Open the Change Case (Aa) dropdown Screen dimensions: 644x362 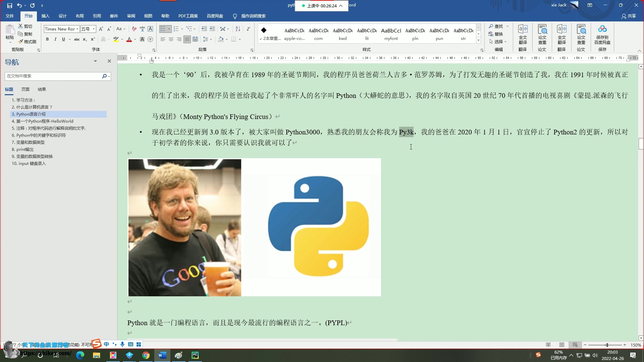[121, 29]
